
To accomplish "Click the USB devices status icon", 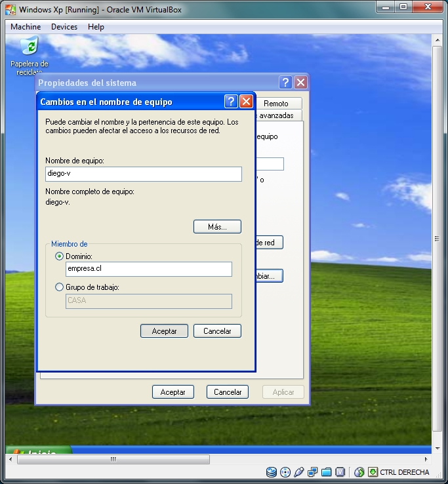I will click(299, 472).
